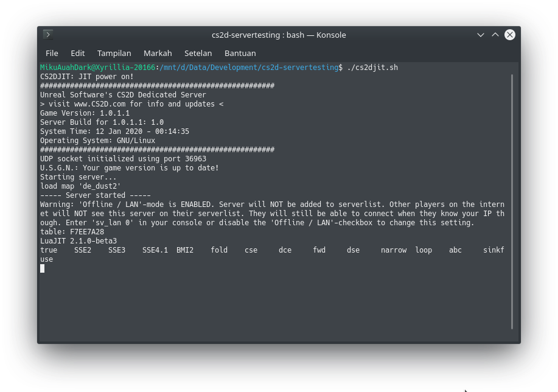Viewport: 558px width, 392px height.
Task: Click the window title 'cs2d-servertesting : bash — Konsole'
Action: pyautogui.click(x=279, y=35)
